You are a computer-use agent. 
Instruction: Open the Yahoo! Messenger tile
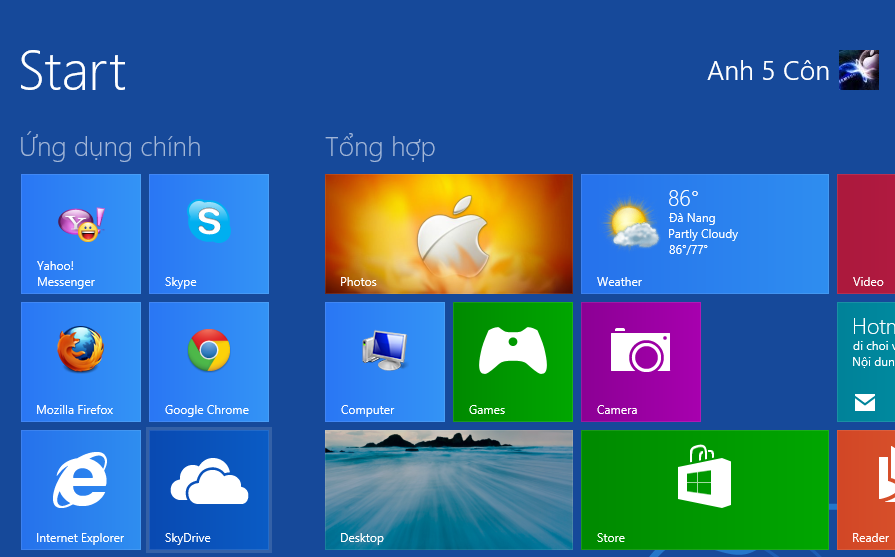pos(80,234)
